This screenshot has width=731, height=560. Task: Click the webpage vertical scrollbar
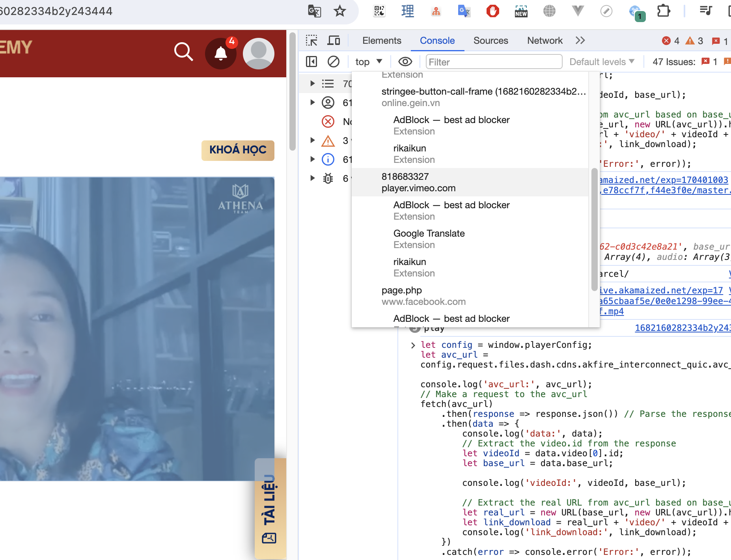pos(292,91)
